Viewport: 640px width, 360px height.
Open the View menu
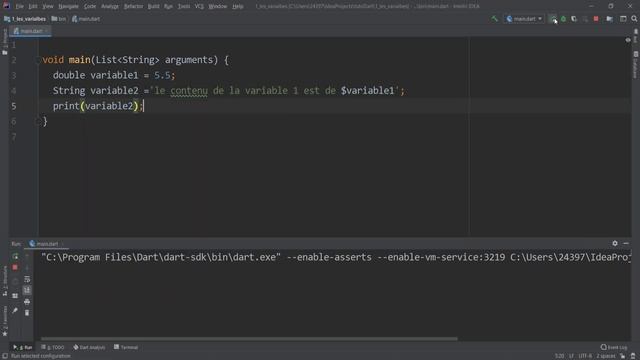pos(48,6)
